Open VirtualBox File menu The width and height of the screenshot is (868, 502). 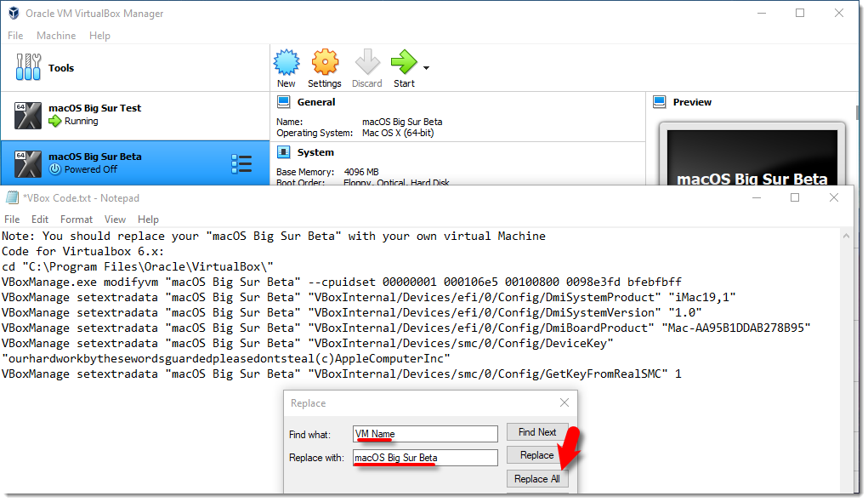(x=15, y=36)
